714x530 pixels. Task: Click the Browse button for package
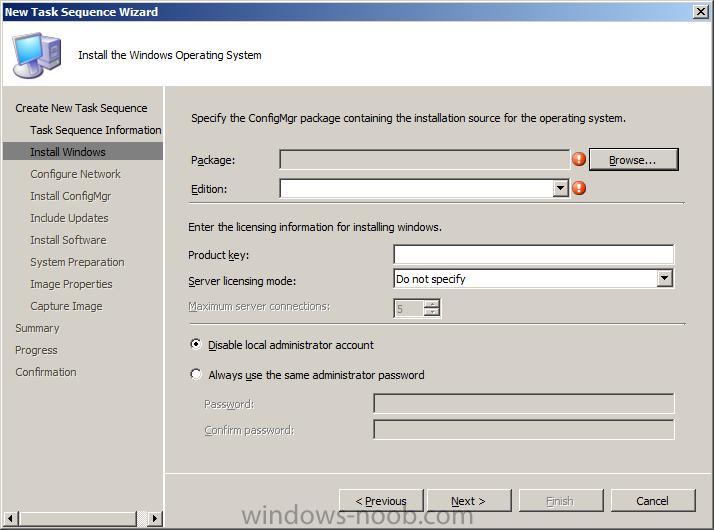(x=633, y=160)
